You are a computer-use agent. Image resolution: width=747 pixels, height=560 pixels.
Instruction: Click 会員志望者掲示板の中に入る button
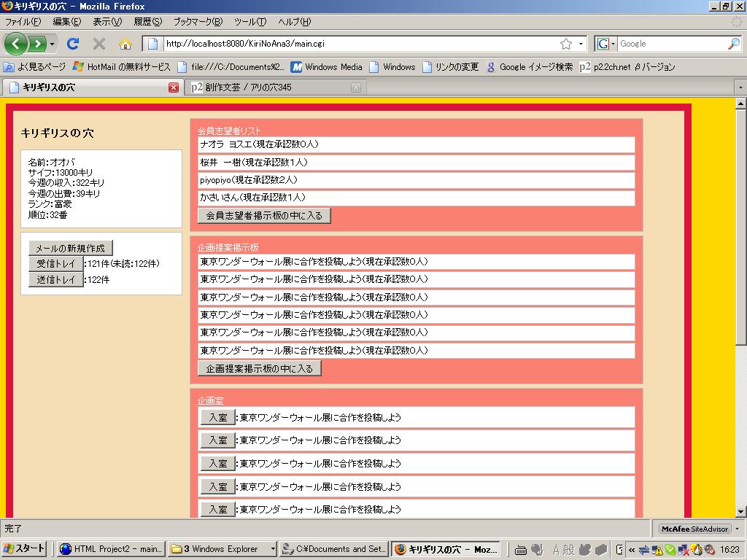264,215
